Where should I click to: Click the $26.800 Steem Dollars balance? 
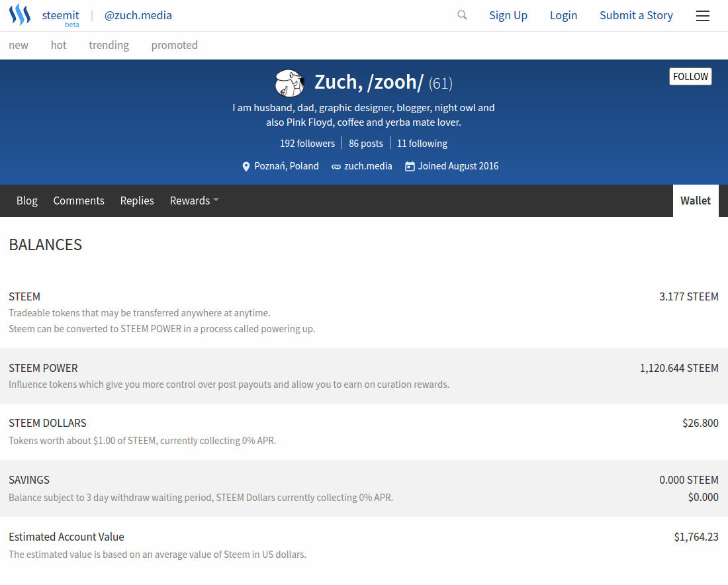click(700, 423)
